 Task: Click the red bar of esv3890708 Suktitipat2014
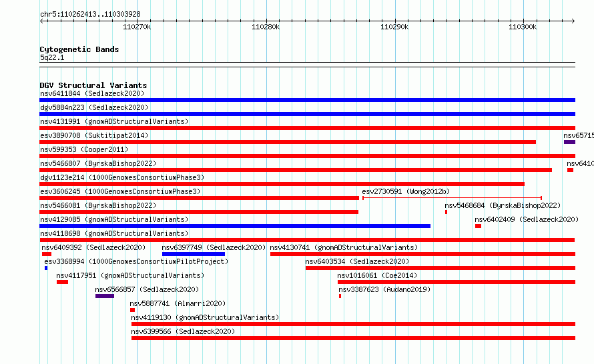pos(288,142)
